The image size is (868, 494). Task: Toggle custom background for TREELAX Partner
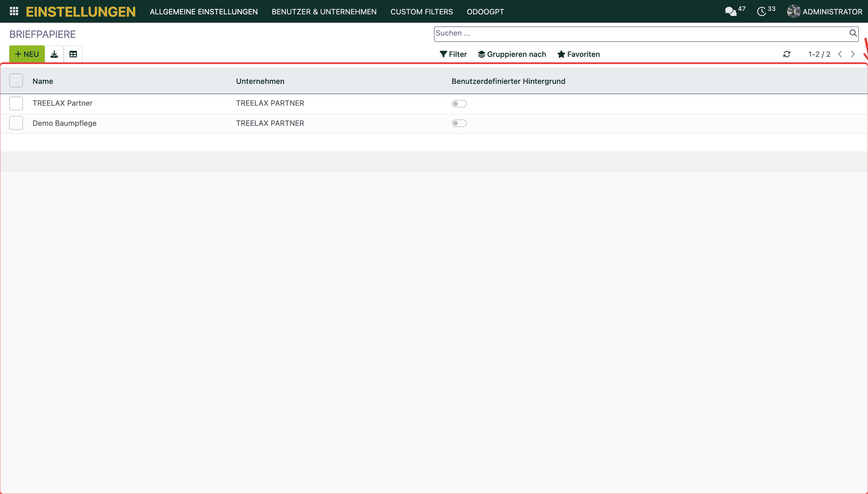click(x=459, y=103)
